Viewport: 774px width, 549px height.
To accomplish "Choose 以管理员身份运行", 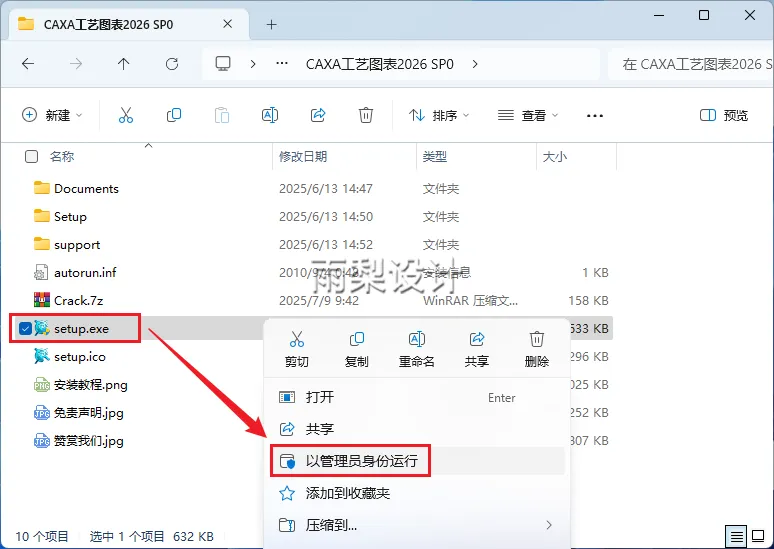I will coord(418,461).
